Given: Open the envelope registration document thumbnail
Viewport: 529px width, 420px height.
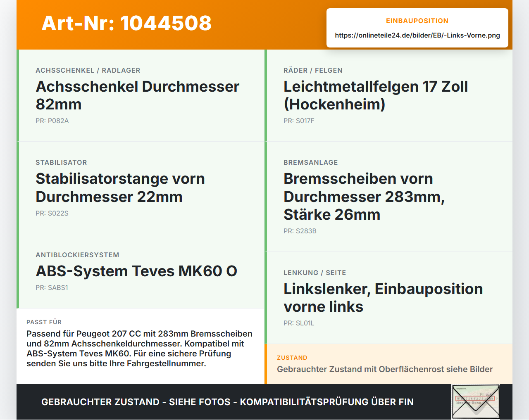Looking at the screenshot, I should point(476,402).
